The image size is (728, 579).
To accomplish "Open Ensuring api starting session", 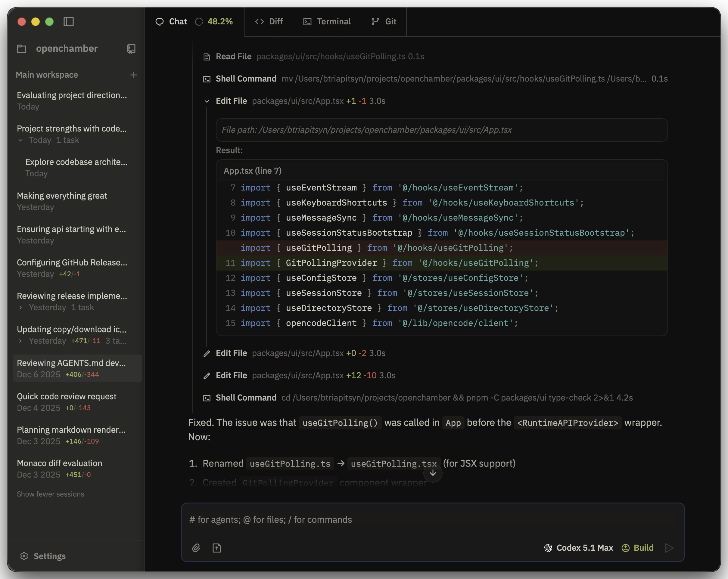I will tap(77, 234).
